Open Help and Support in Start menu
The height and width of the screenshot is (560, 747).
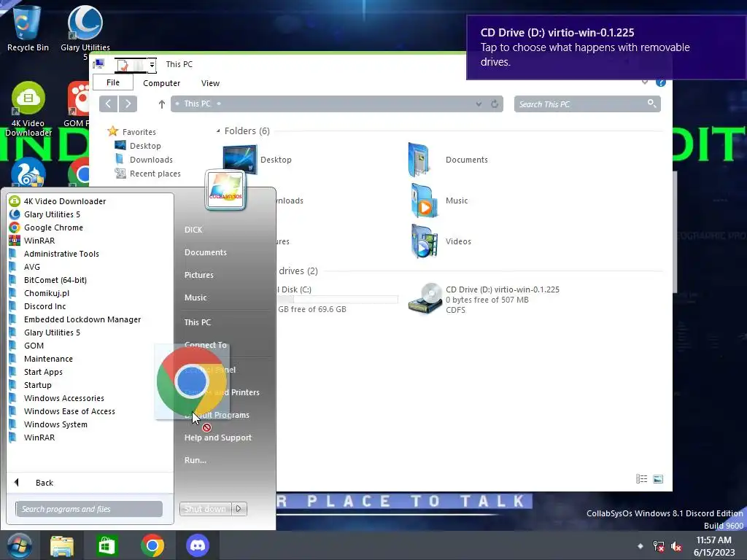coord(217,437)
